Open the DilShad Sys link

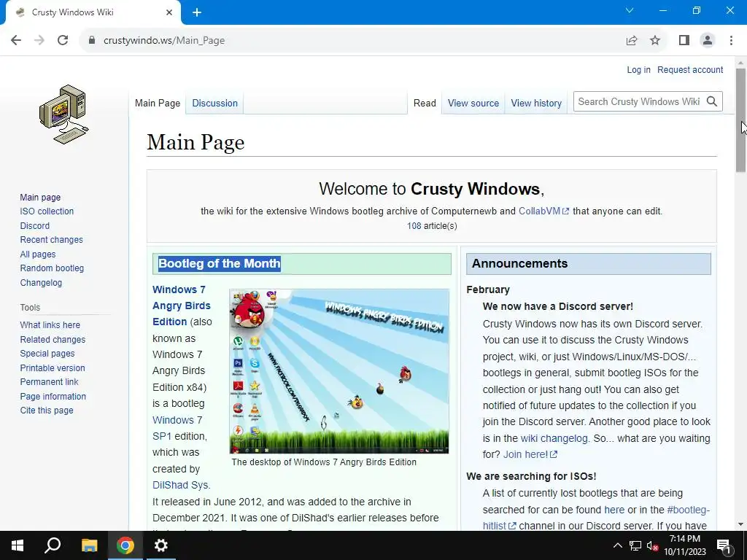(x=180, y=485)
